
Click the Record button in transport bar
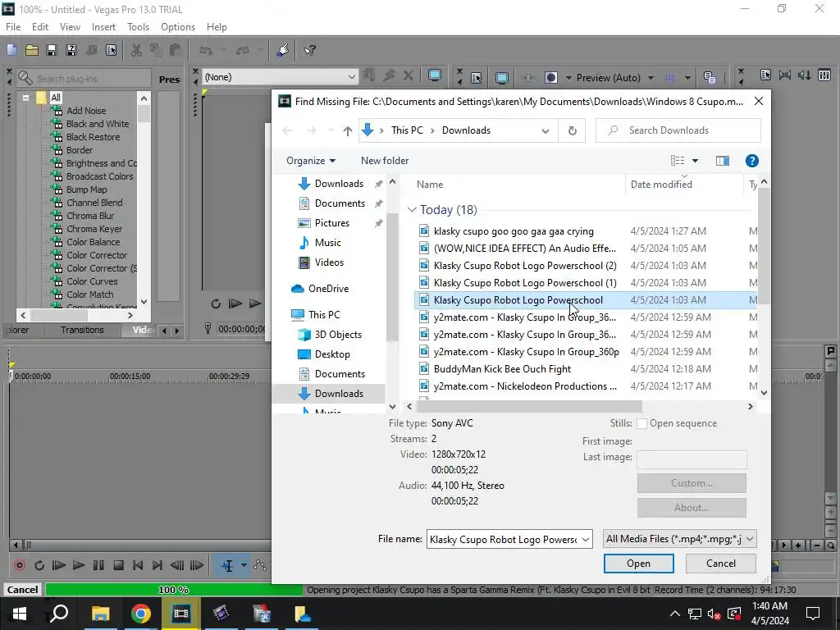(20, 565)
